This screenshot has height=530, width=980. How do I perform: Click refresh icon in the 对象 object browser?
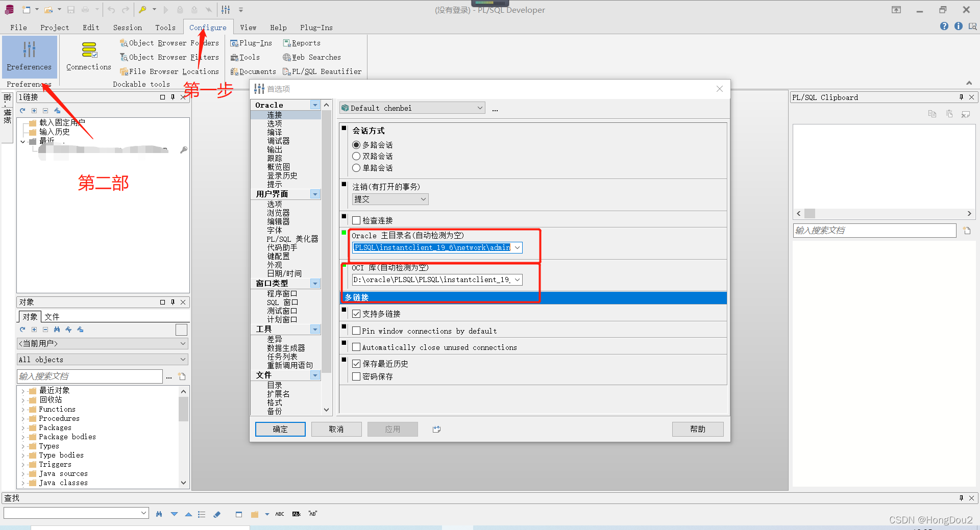(x=22, y=330)
